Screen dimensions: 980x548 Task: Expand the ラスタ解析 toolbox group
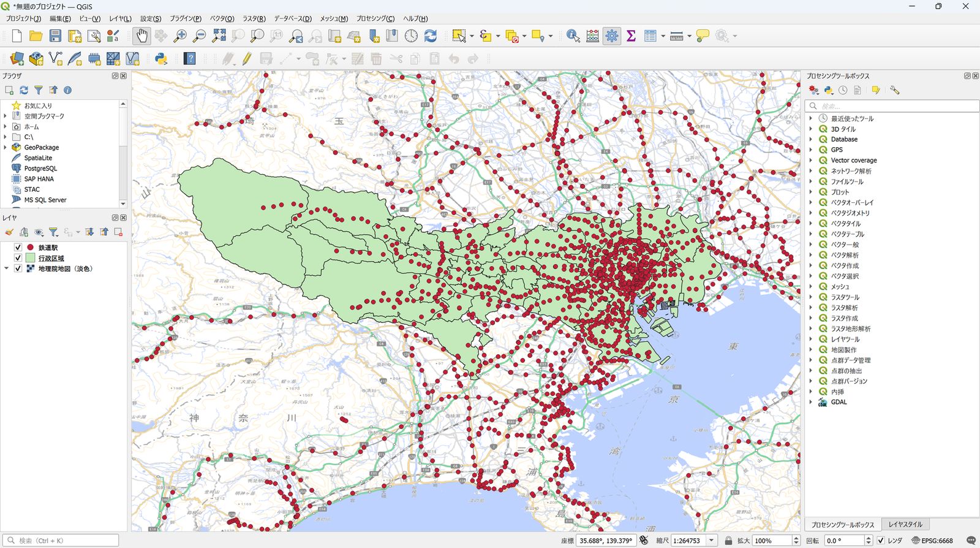[811, 308]
